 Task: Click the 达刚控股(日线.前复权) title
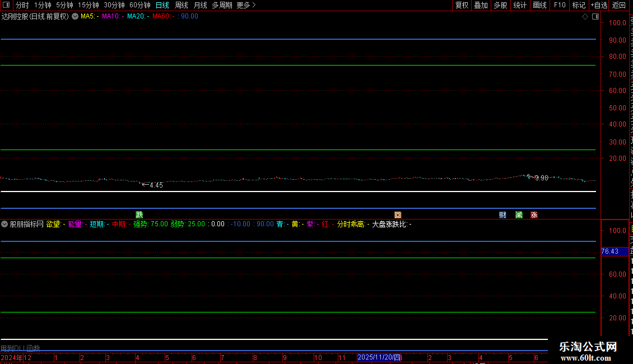pos(35,17)
